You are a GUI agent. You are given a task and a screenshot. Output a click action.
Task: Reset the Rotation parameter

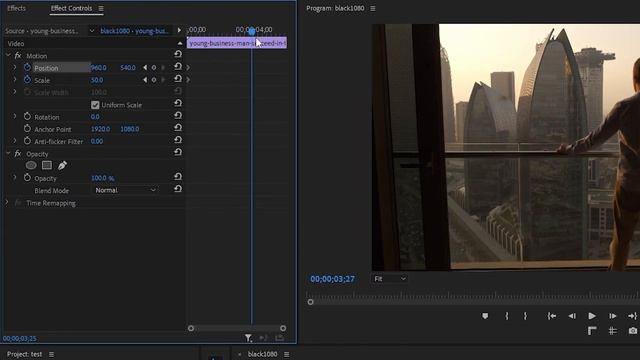178,115
